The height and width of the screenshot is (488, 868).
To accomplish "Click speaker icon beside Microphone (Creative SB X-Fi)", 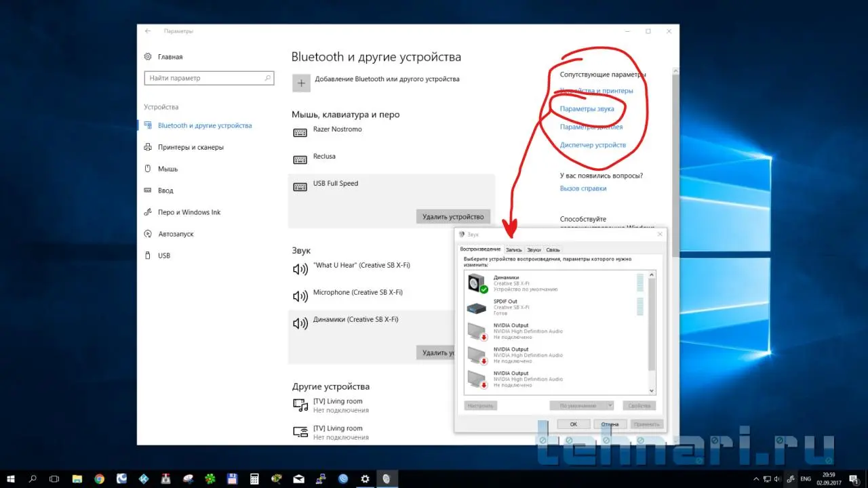I will 300,296.
